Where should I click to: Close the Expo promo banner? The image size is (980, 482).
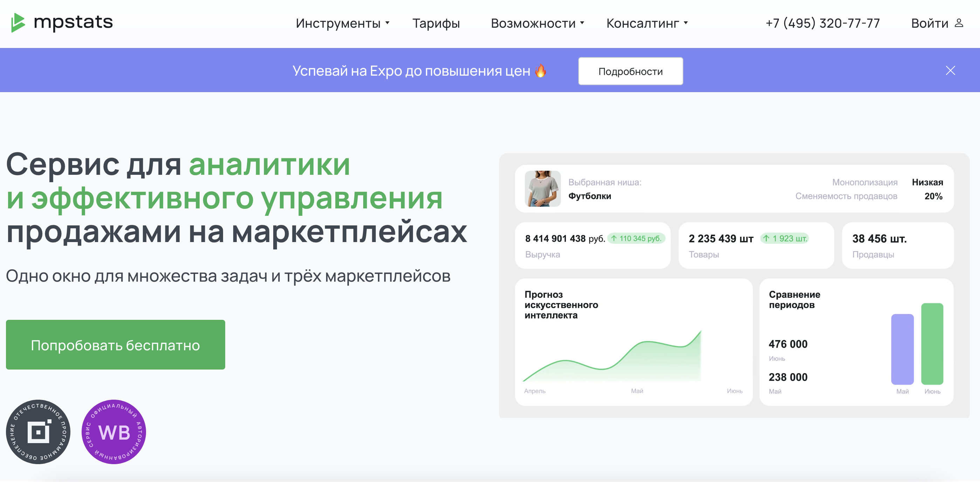[950, 70]
